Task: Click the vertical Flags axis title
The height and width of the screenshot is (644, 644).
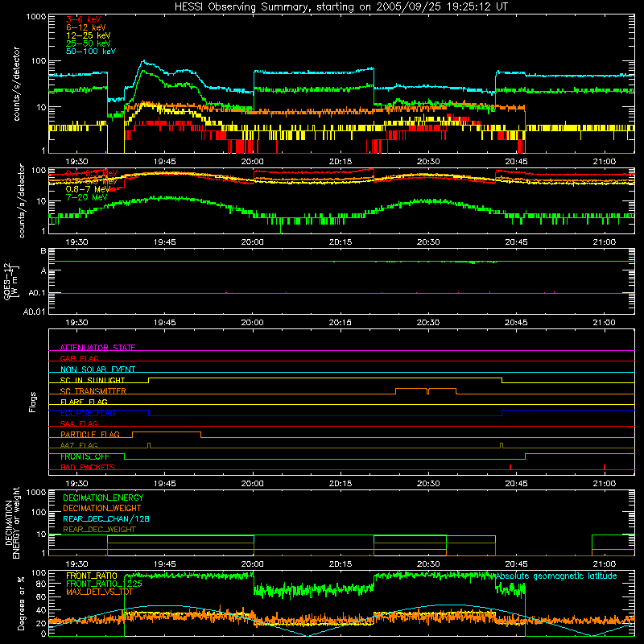Action: click(x=33, y=402)
